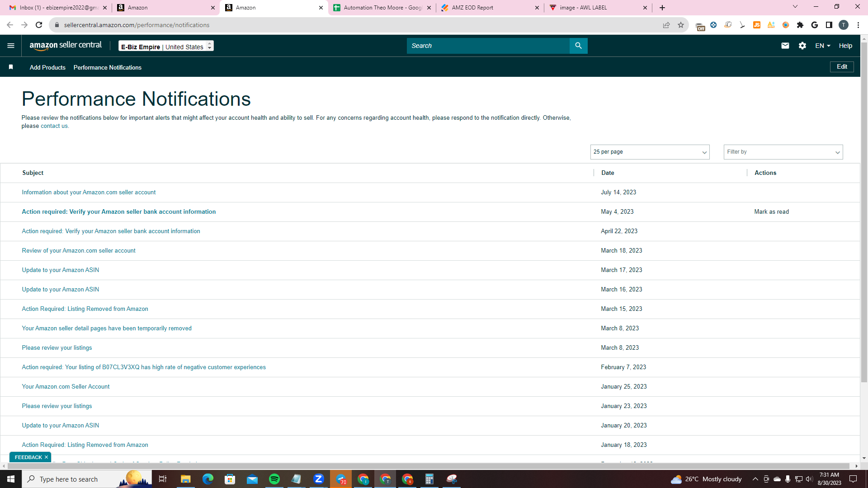Open Spotify from the taskbar
The image size is (868, 488).
click(274, 479)
